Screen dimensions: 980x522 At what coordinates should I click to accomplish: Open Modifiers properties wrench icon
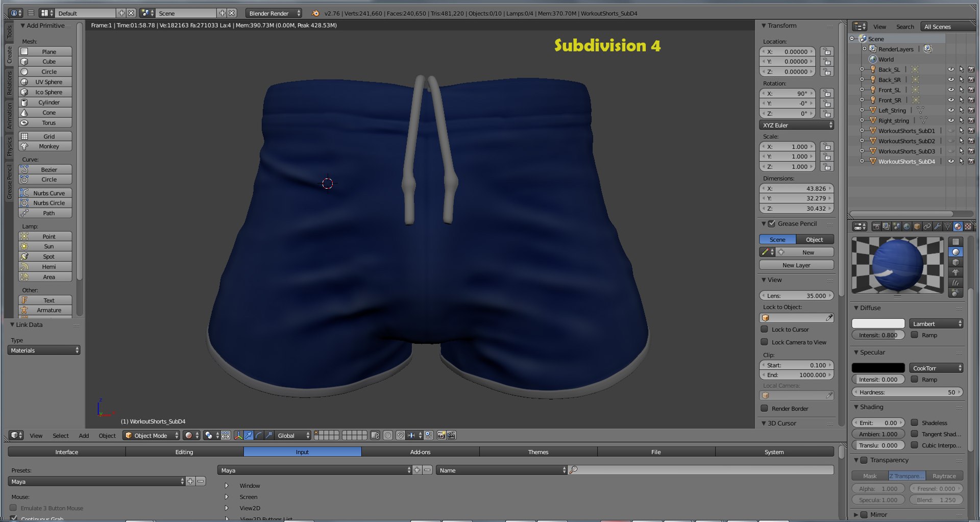pyautogui.click(x=937, y=227)
